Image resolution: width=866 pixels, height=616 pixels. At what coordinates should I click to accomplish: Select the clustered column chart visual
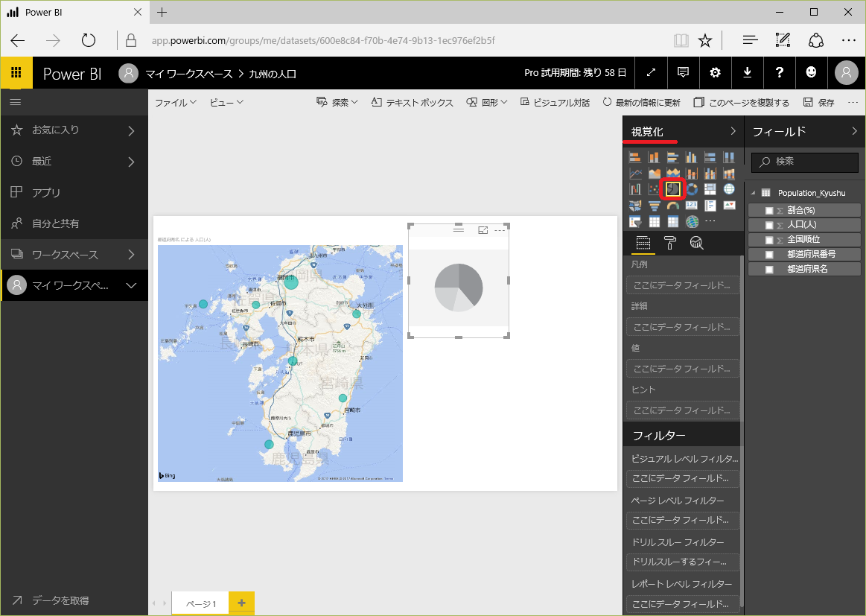692,157
